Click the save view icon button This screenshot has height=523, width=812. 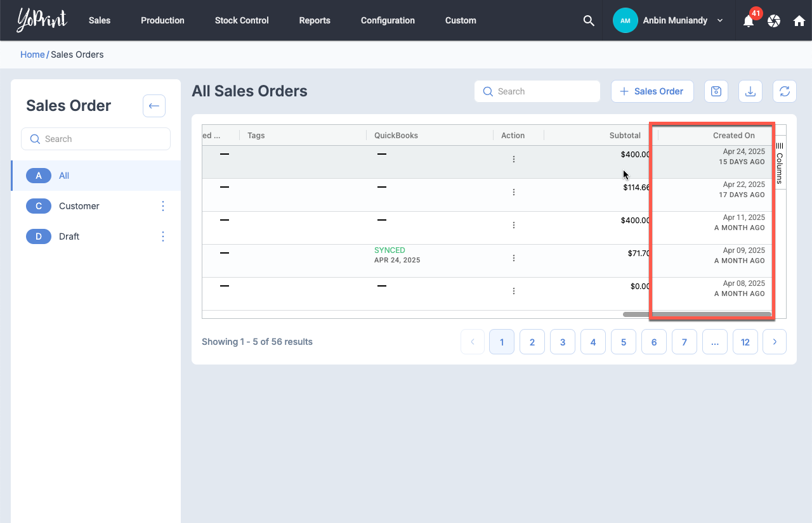click(x=716, y=91)
